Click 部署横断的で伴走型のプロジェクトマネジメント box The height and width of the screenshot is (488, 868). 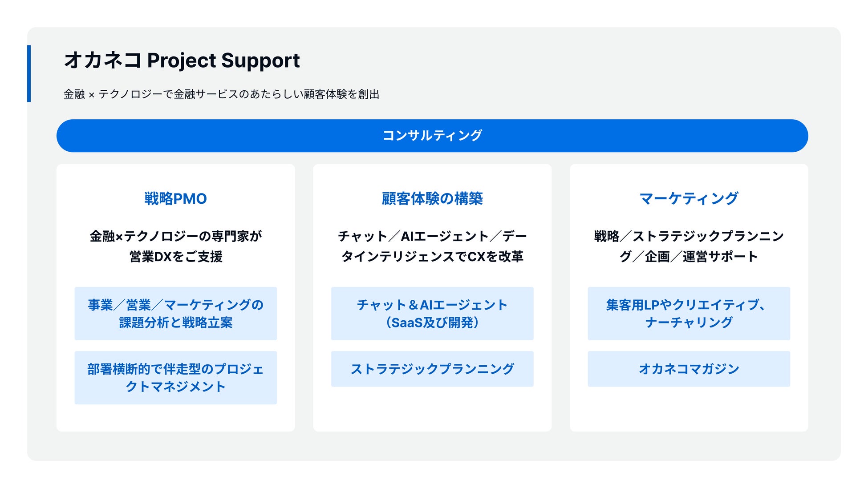coord(175,378)
